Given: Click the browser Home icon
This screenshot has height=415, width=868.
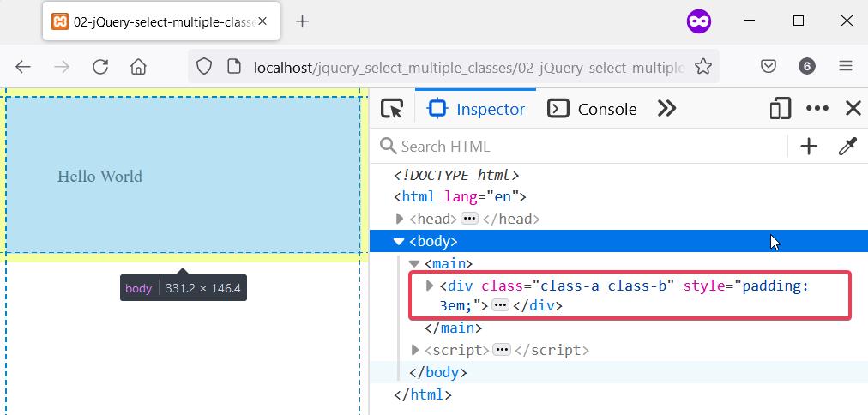Looking at the screenshot, I should (138, 67).
